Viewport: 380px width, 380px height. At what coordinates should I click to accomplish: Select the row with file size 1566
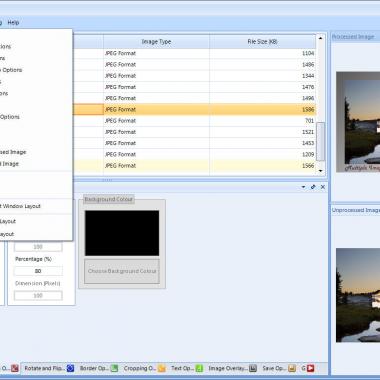(x=194, y=166)
